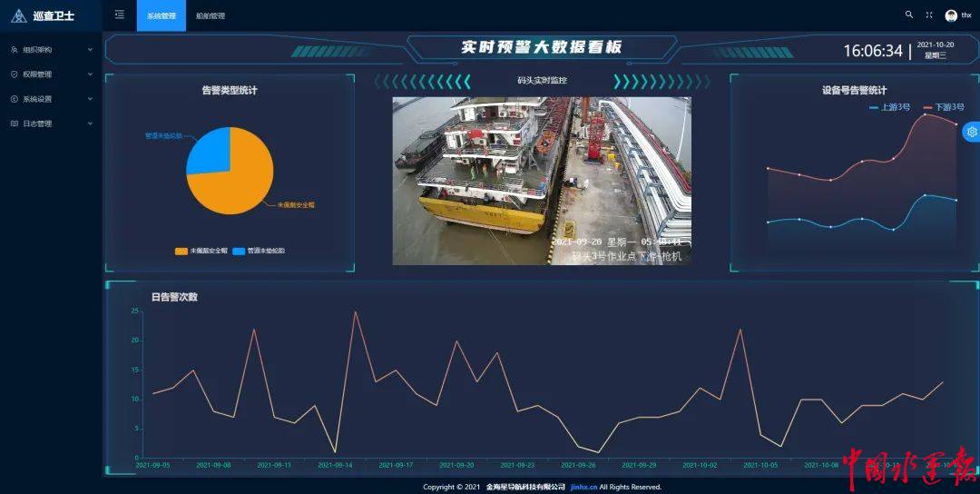Expand the 组织架构 menu chevron

pos(90,49)
